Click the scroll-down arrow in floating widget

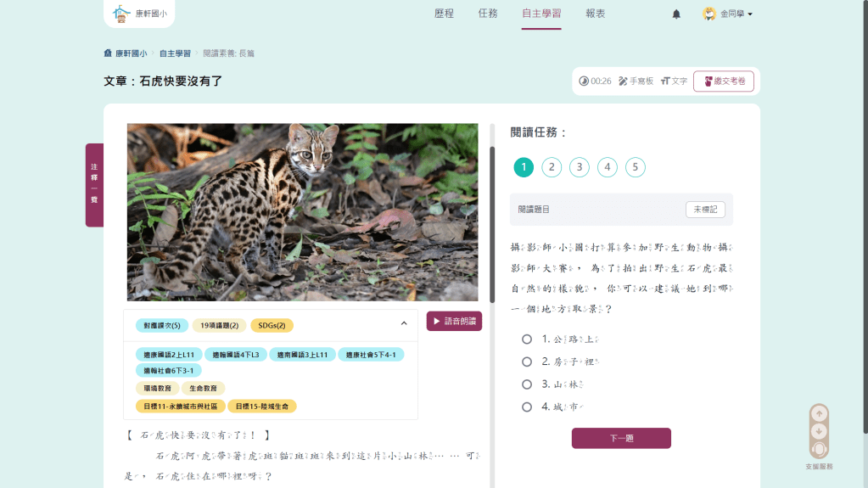coord(819,431)
